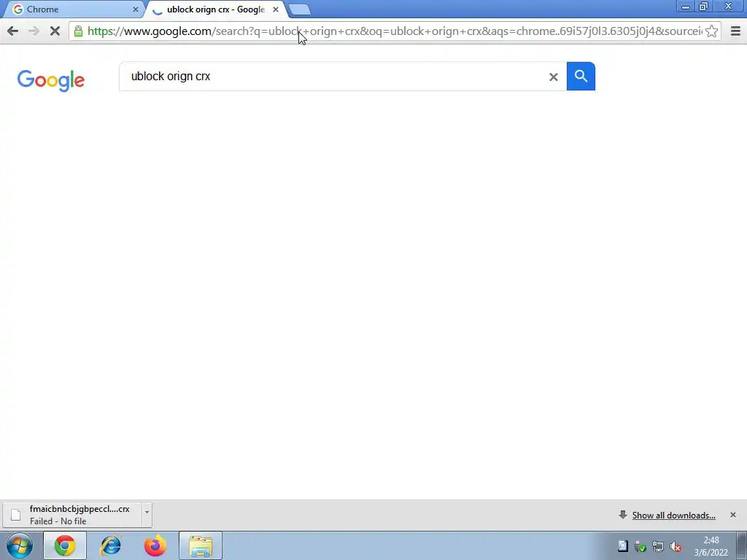Stop loading the page with X button
The width and height of the screenshot is (747, 560).
[x=55, y=31]
